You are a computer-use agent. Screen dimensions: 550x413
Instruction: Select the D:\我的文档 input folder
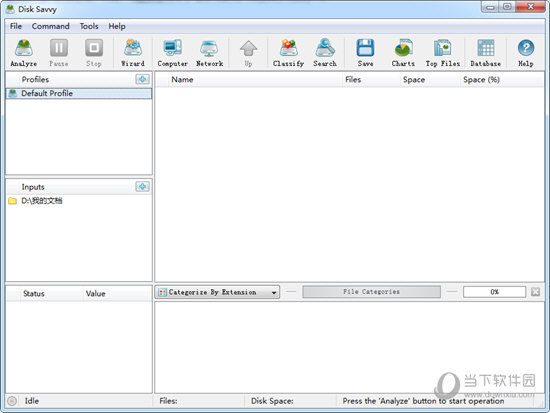(x=42, y=201)
